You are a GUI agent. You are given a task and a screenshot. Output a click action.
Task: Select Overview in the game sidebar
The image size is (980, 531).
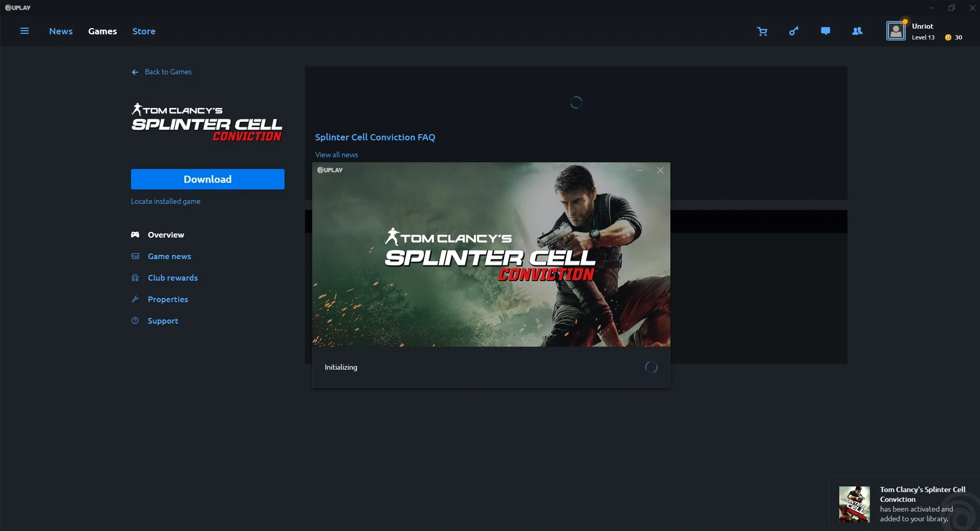pos(166,235)
